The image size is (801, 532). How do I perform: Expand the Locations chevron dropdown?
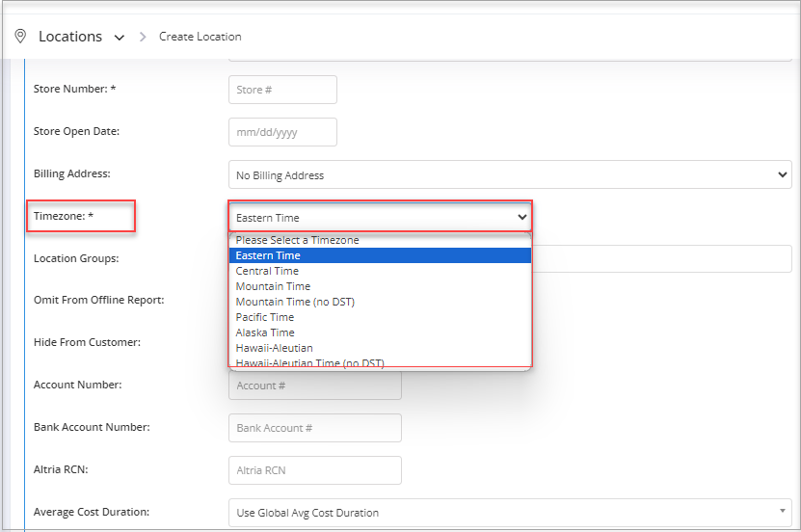[x=119, y=38]
